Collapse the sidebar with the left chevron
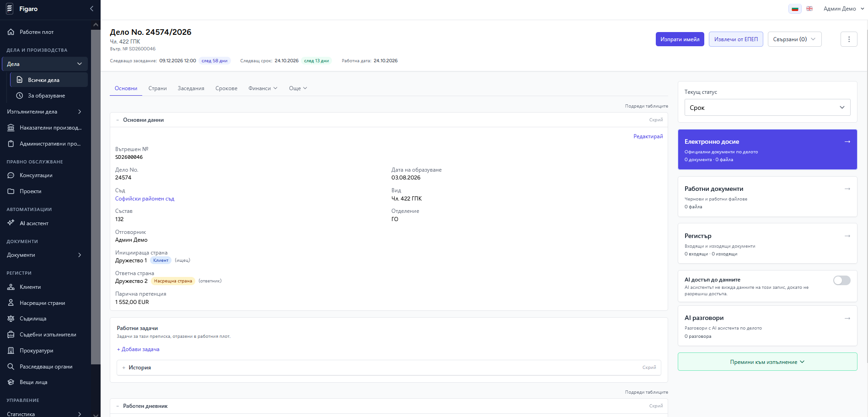The width and height of the screenshot is (868, 417). point(91,9)
